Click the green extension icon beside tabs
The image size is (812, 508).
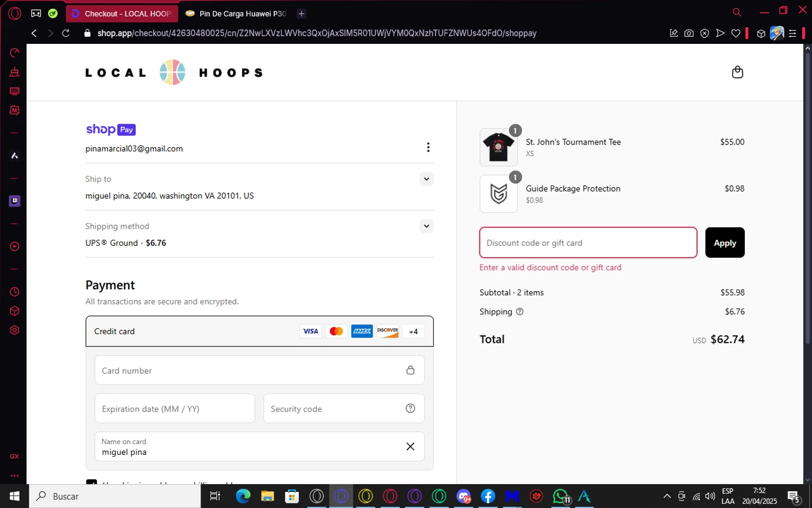[x=53, y=14]
